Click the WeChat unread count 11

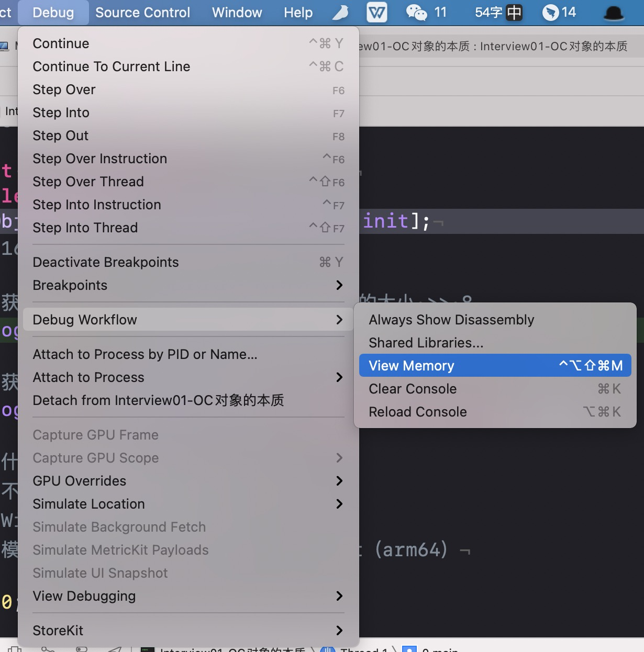pos(441,13)
